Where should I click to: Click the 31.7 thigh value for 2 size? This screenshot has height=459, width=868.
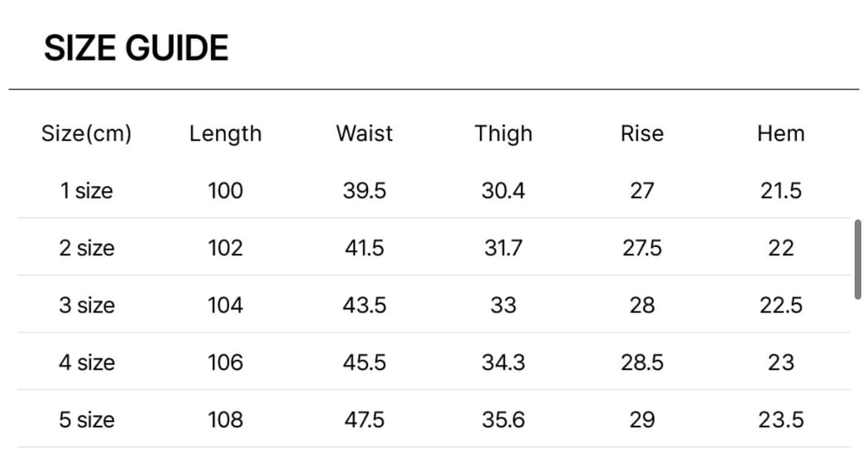pos(503,248)
